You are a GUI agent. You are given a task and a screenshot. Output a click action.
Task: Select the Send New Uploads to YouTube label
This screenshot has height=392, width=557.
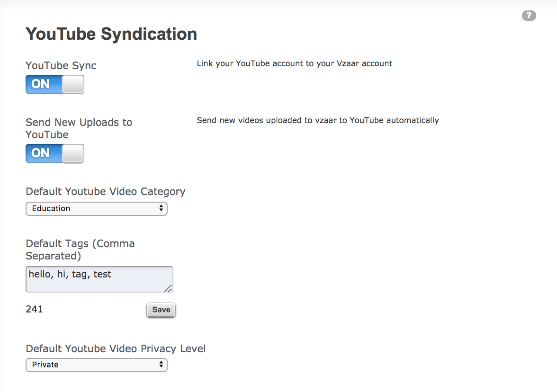pos(79,129)
